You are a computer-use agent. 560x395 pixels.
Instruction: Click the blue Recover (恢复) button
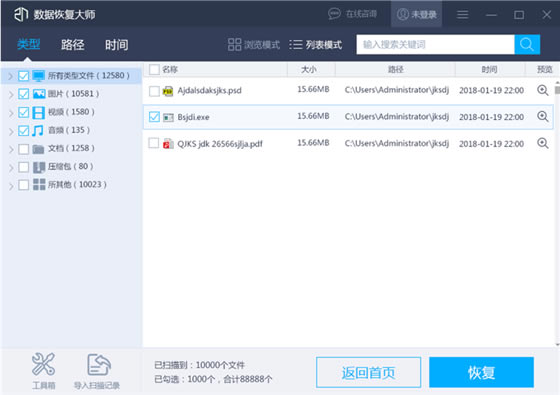[x=481, y=372]
